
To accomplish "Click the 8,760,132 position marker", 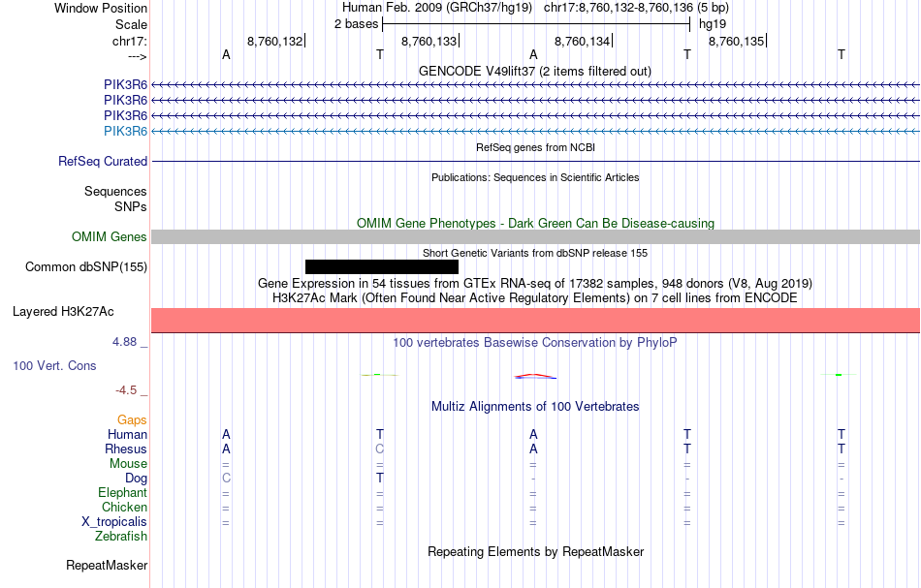I will [275, 41].
